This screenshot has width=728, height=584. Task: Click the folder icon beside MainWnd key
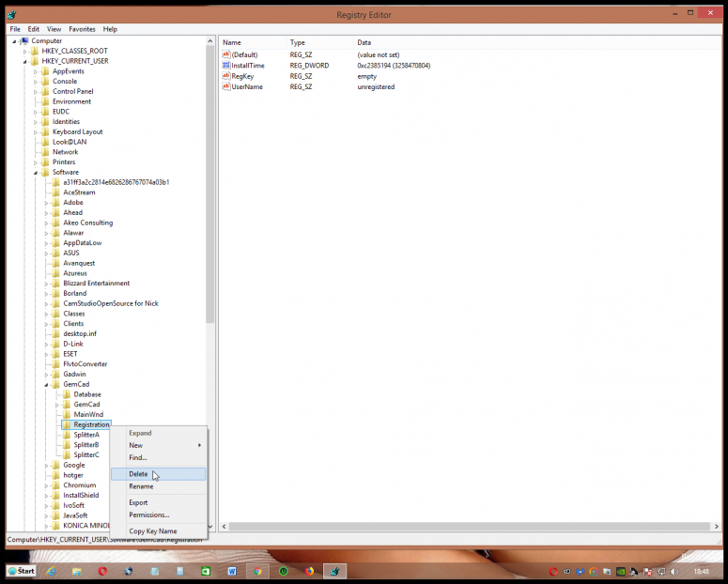67,415
